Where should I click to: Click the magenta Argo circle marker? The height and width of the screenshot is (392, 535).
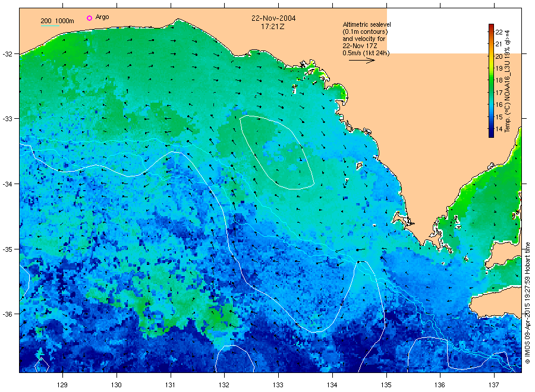89,18
